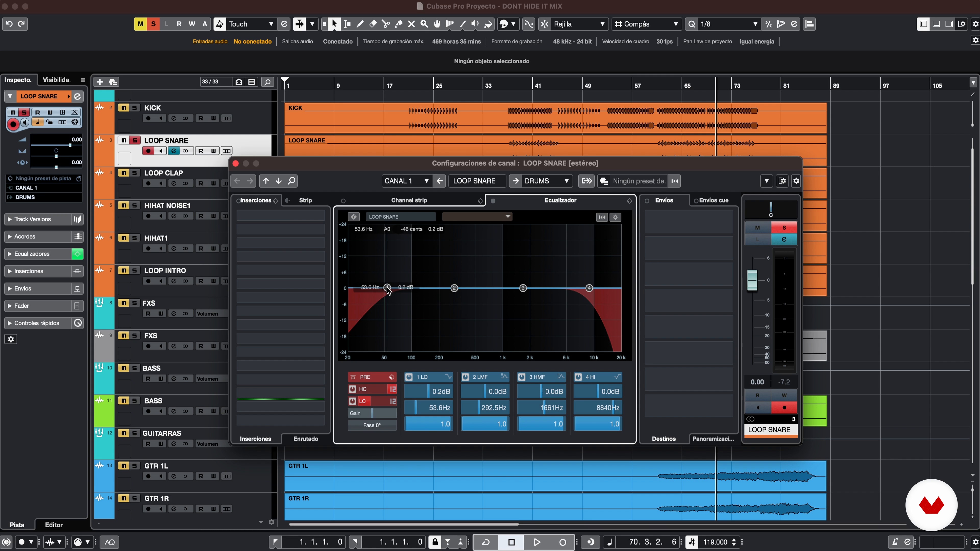This screenshot has height=551, width=980.
Task: Toggle EQ band 4 HI power button
Action: (x=578, y=377)
